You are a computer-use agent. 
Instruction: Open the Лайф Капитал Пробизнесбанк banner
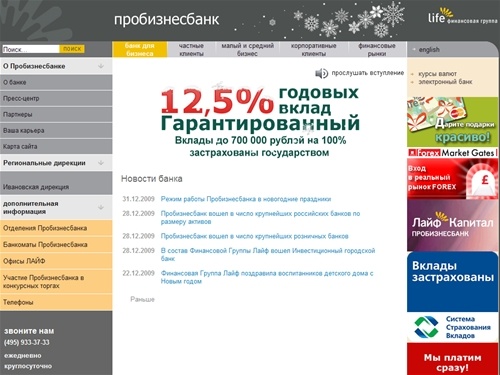[x=452, y=225]
